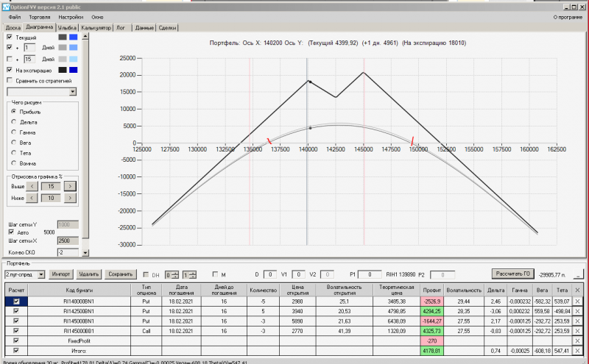This screenshot has width=589, height=364.
Task: Select the Вомма radio button
Action: click(14, 163)
